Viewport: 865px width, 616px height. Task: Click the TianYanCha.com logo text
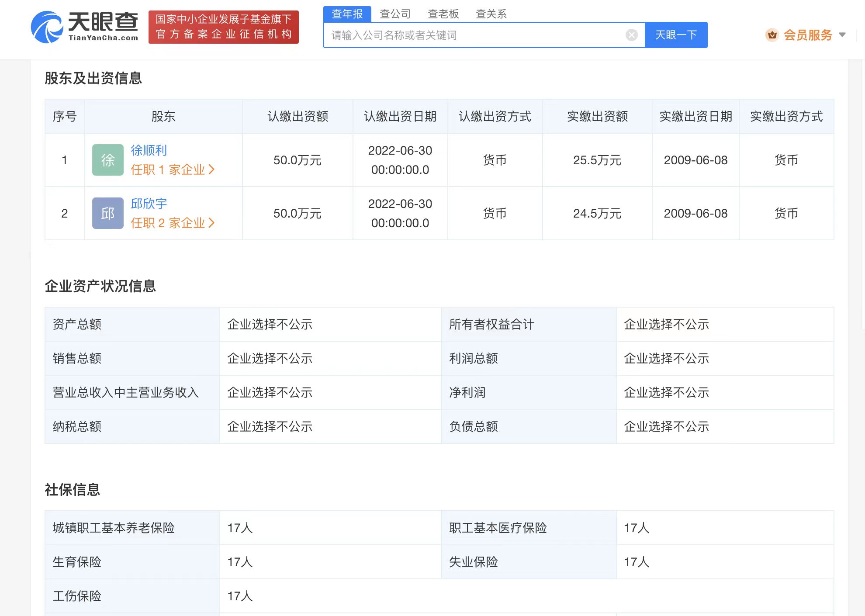(103, 38)
